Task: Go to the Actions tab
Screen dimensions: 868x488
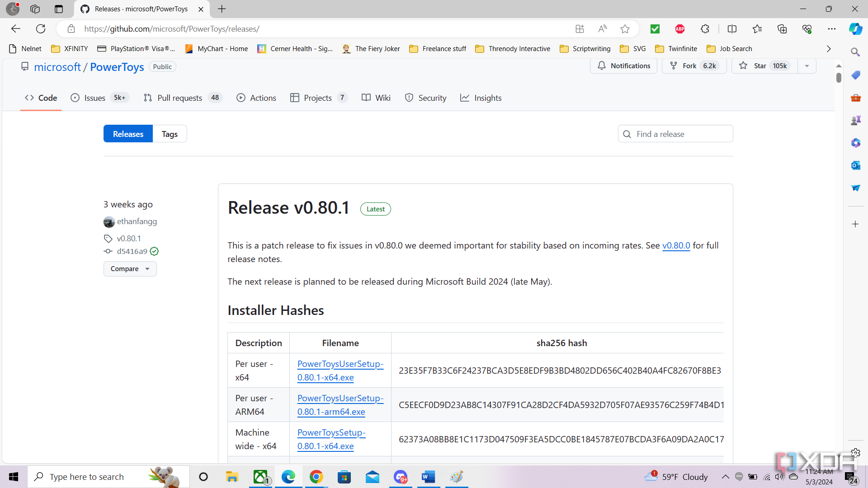Action: [256, 98]
